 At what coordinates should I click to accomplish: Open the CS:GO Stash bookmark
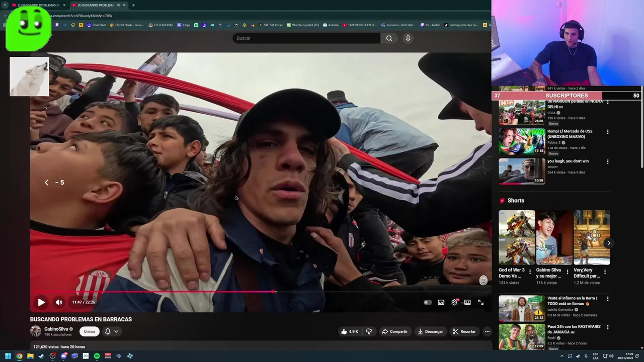coord(126,25)
